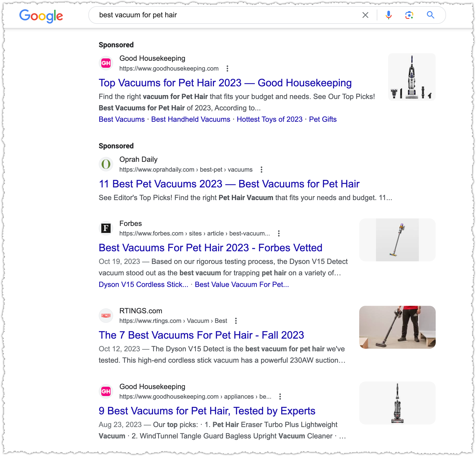This screenshot has height=456, width=476.
Task: Follow the 'Hottest Toys of 2023' sitelink
Action: coord(270,119)
